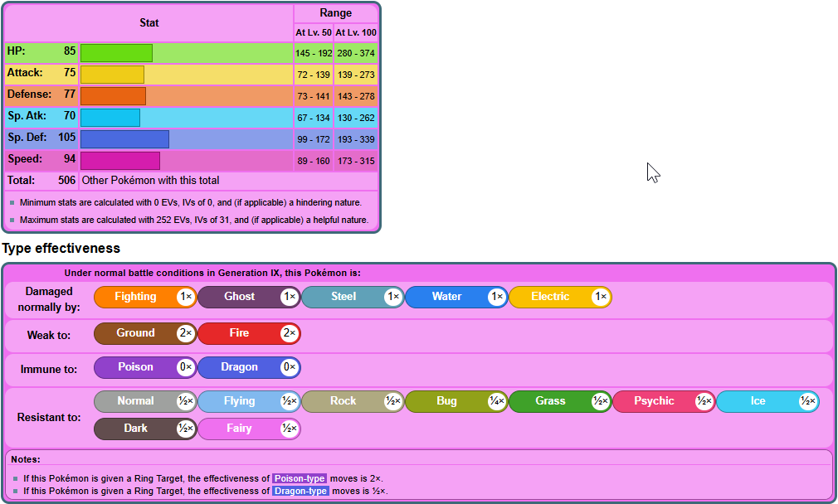Open the Steel type badge
This screenshot has height=504, width=838.
tap(353, 297)
